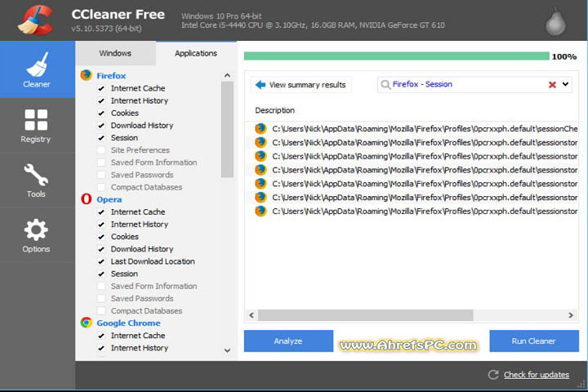Uncheck Firefox Internet Cache
Viewport: 588px width, 392px height.
coord(101,88)
